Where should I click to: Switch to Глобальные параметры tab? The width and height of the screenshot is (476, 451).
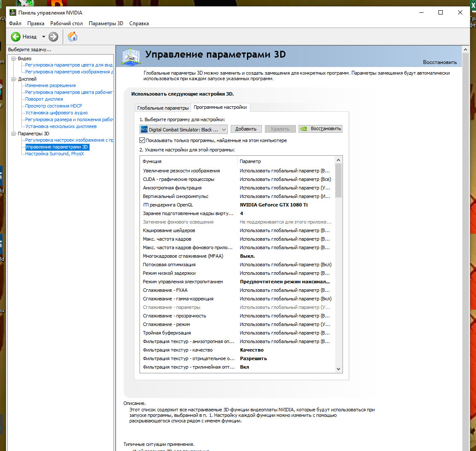[163, 108]
